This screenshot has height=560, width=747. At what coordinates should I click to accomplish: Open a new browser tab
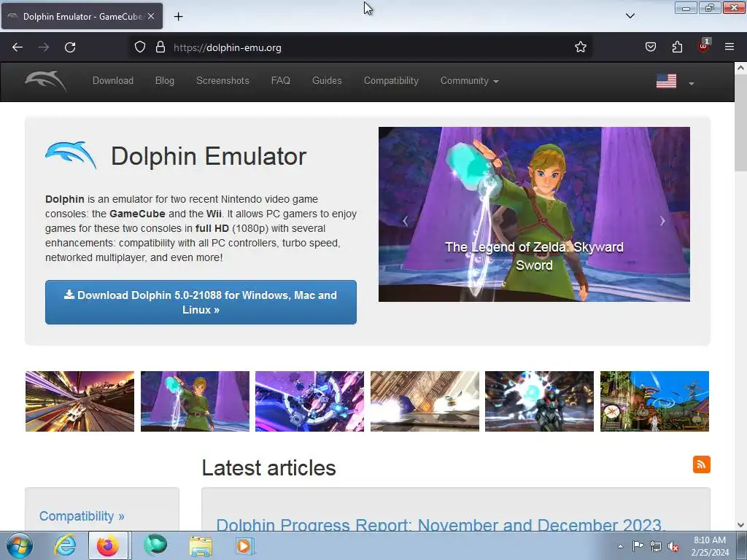178,17
